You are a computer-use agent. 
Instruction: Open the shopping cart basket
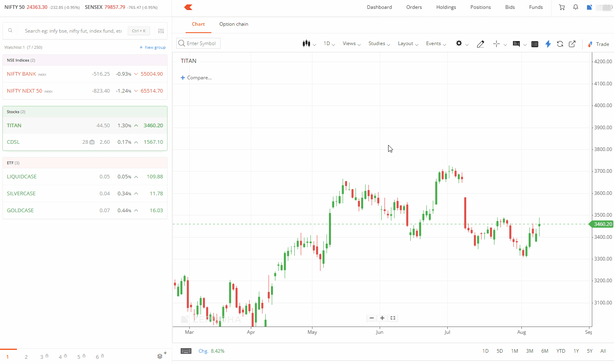(562, 7)
